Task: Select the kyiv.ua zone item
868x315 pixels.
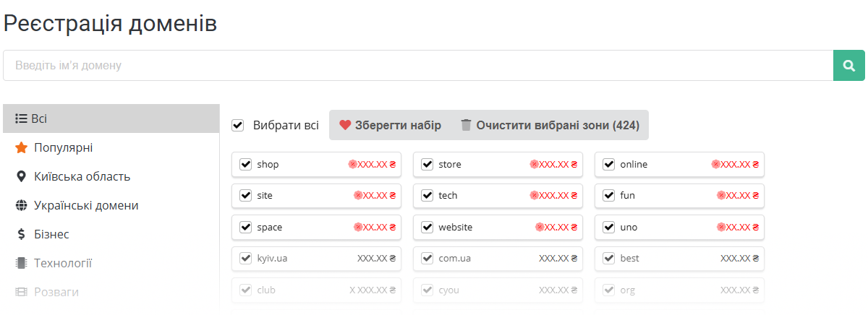Action: pyautogui.click(x=316, y=259)
